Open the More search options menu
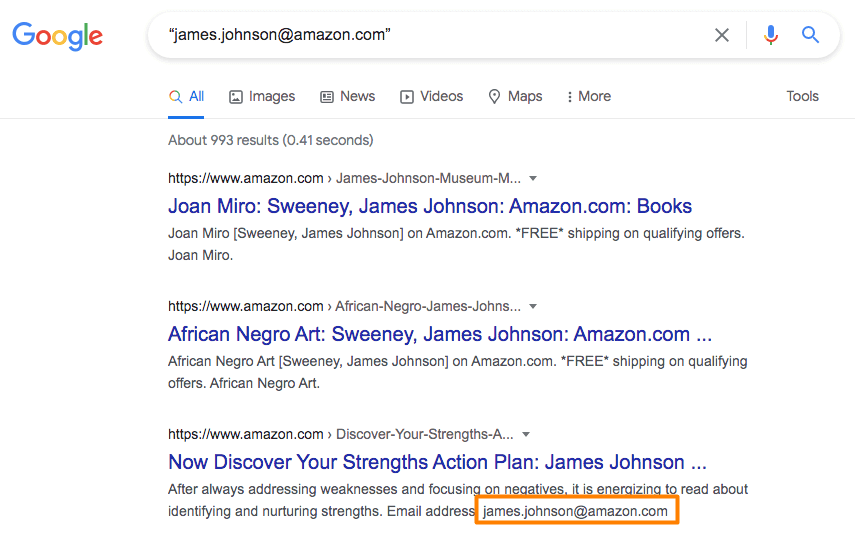The image size is (855, 537). point(589,96)
